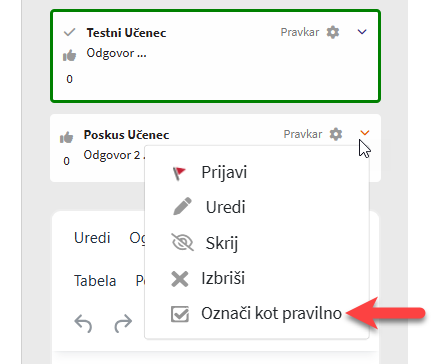
Task: Click the X icon for Izbriši
Action: [x=180, y=279]
